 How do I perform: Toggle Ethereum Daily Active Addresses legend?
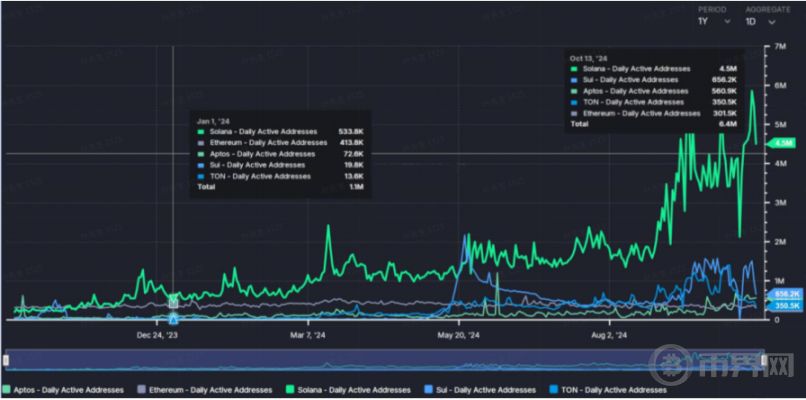(x=205, y=390)
